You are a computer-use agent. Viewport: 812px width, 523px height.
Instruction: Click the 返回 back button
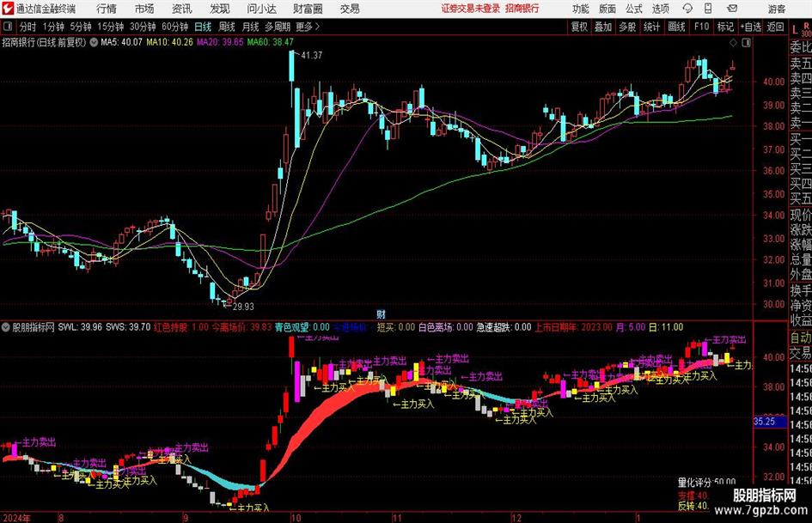pyautogui.click(x=775, y=27)
